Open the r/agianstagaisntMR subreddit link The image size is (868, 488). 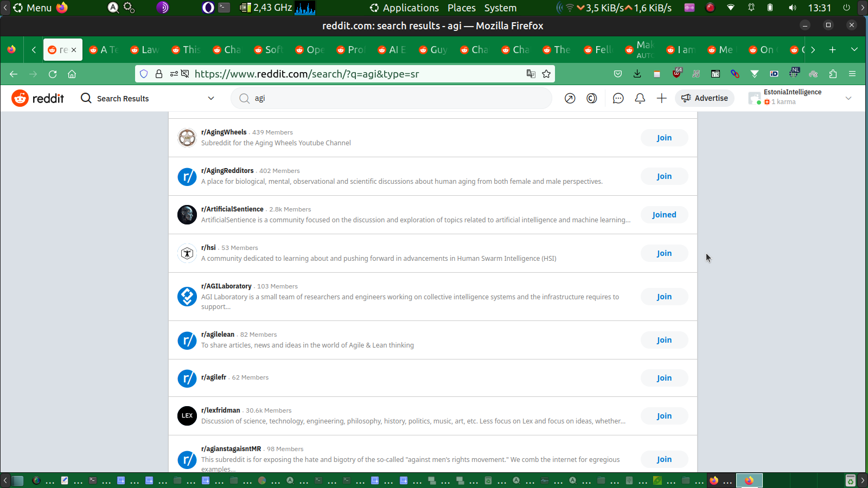click(x=231, y=449)
